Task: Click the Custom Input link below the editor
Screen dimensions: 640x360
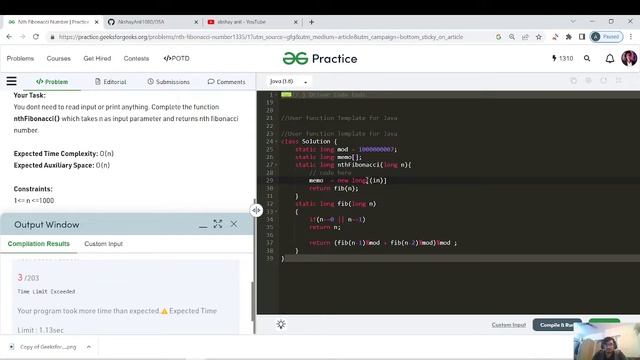Action: point(509,325)
